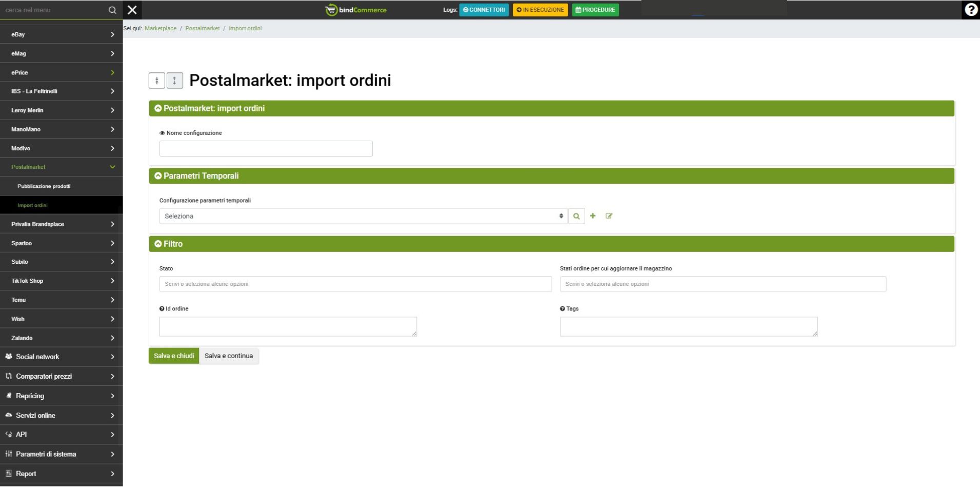Follow the Marketplace breadcrumb link

161,29
